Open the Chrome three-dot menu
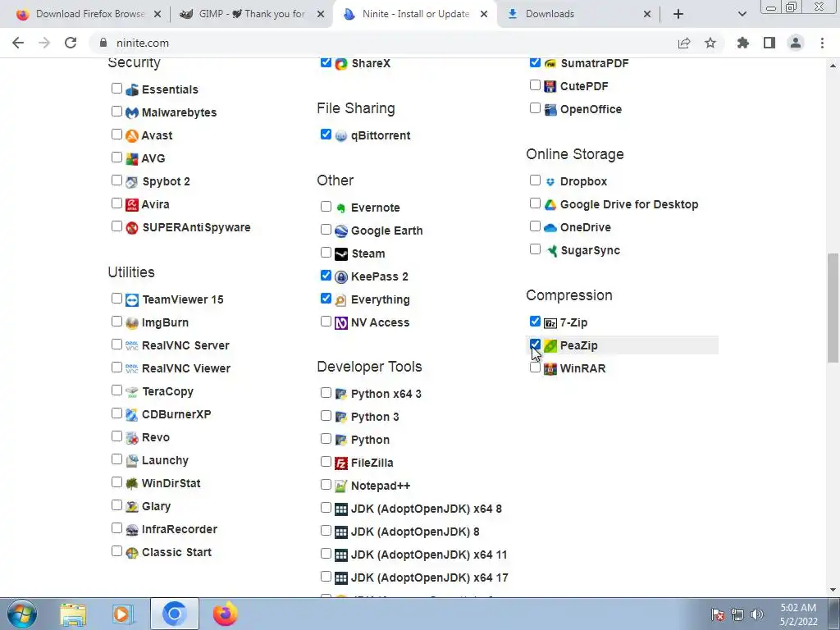This screenshot has width=840, height=630. pos(822,43)
